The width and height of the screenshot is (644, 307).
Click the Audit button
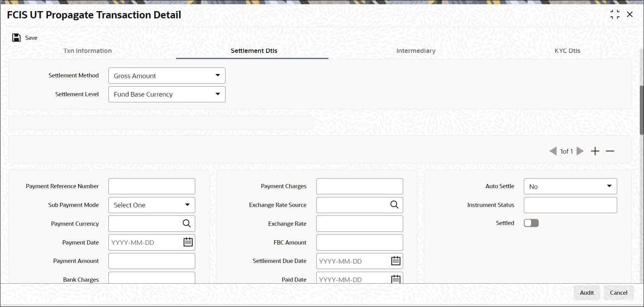click(587, 293)
